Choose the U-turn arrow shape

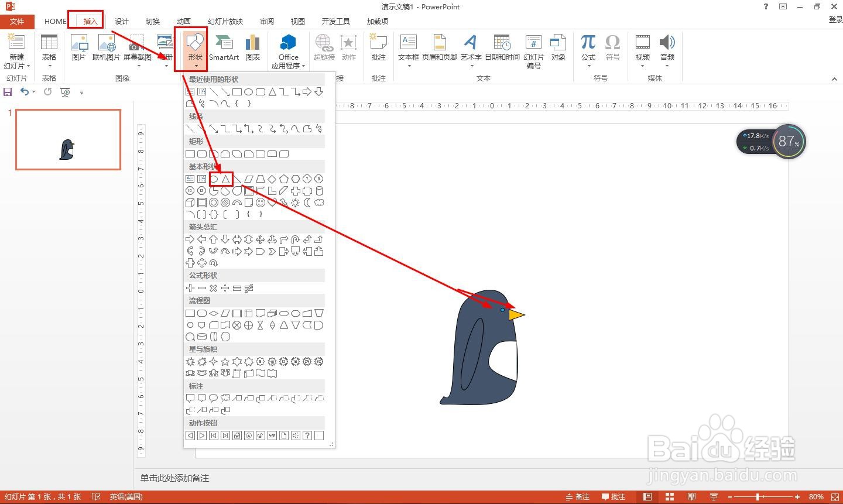[x=296, y=239]
